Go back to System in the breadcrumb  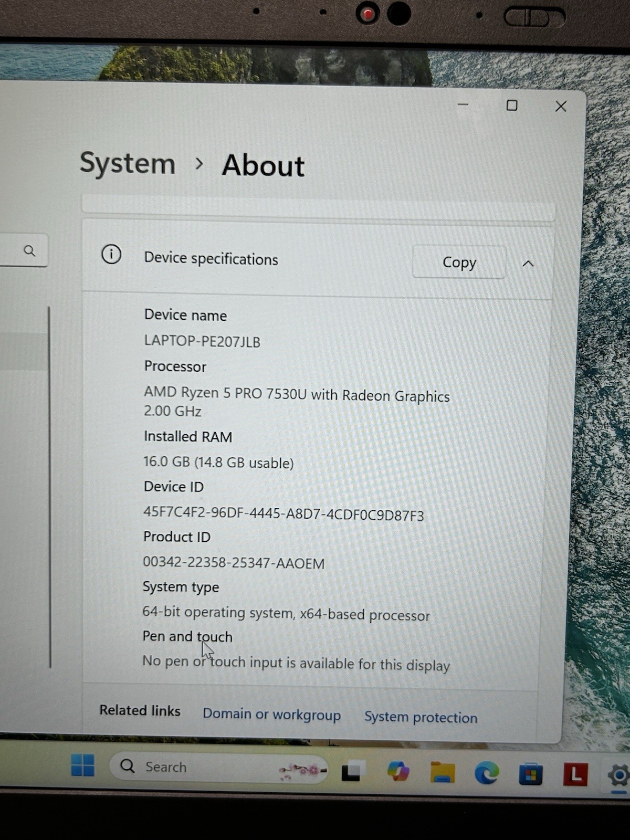click(128, 163)
